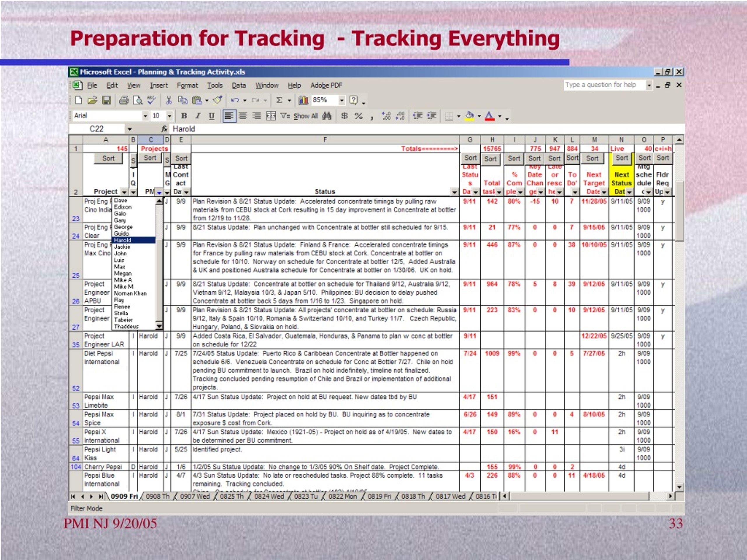Click the Cut scissors icon
Screen dimensions: 747x560
point(169,100)
